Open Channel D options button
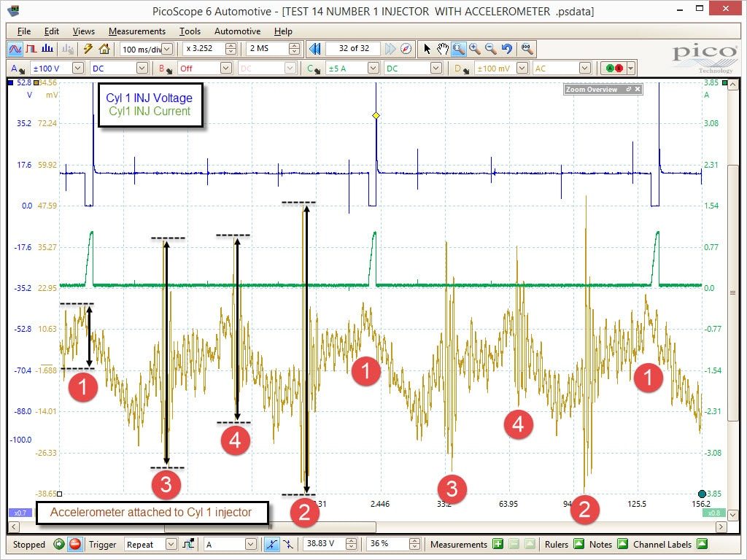The height and width of the screenshot is (560, 747). point(461,69)
